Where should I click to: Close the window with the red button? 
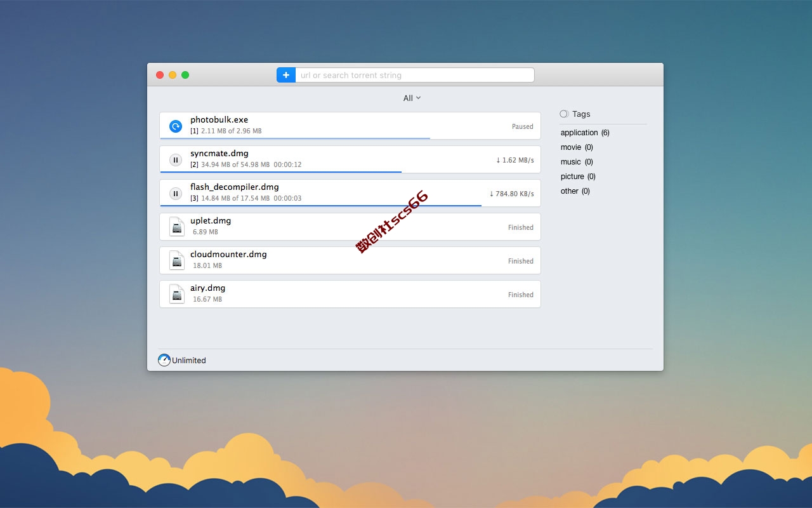160,75
